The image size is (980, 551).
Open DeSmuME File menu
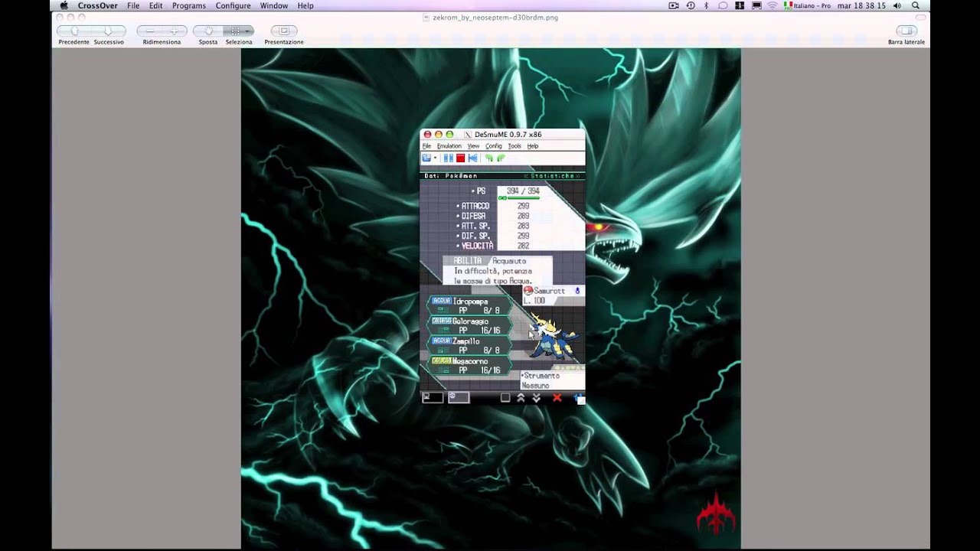point(426,146)
